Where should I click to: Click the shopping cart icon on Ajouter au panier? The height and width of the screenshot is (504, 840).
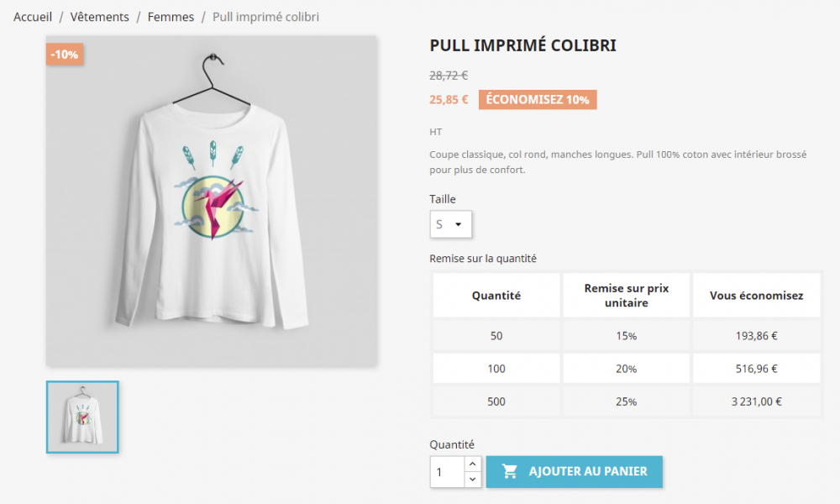(x=510, y=471)
